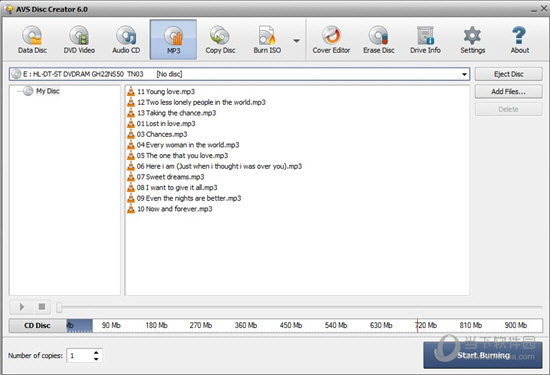Click the VLC cone icon of 03 Chances.mp3
Image resolution: width=550 pixels, height=375 pixels.
click(x=131, y=134)
